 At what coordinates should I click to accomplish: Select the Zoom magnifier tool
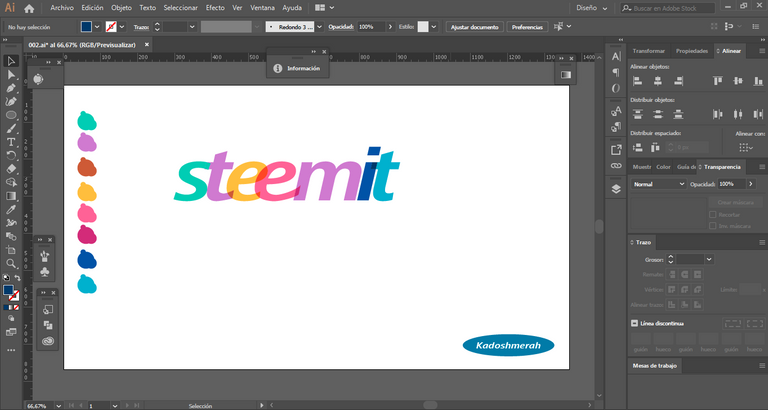[11, 264]
